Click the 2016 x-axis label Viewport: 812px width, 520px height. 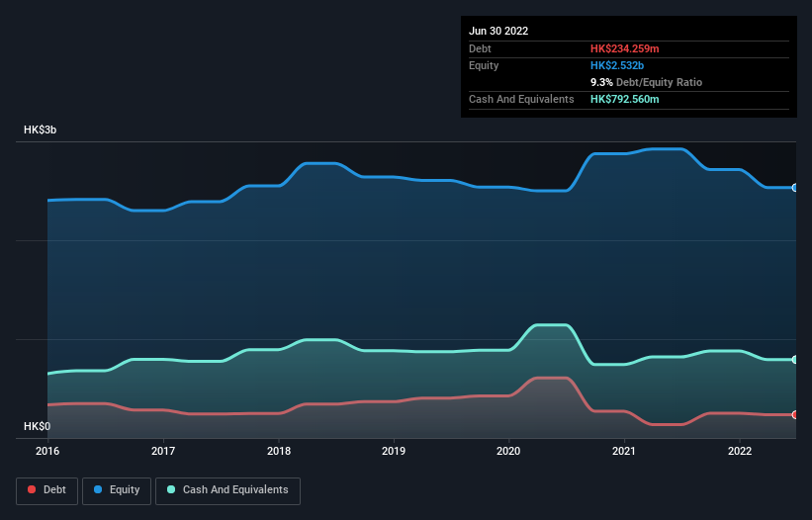point(47,451)
